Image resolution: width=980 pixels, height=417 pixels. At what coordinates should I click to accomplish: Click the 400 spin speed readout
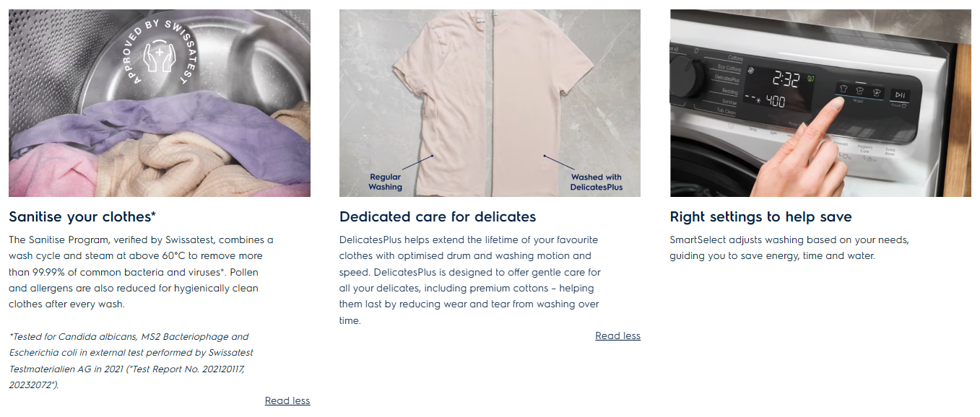(x=774, y=102)
